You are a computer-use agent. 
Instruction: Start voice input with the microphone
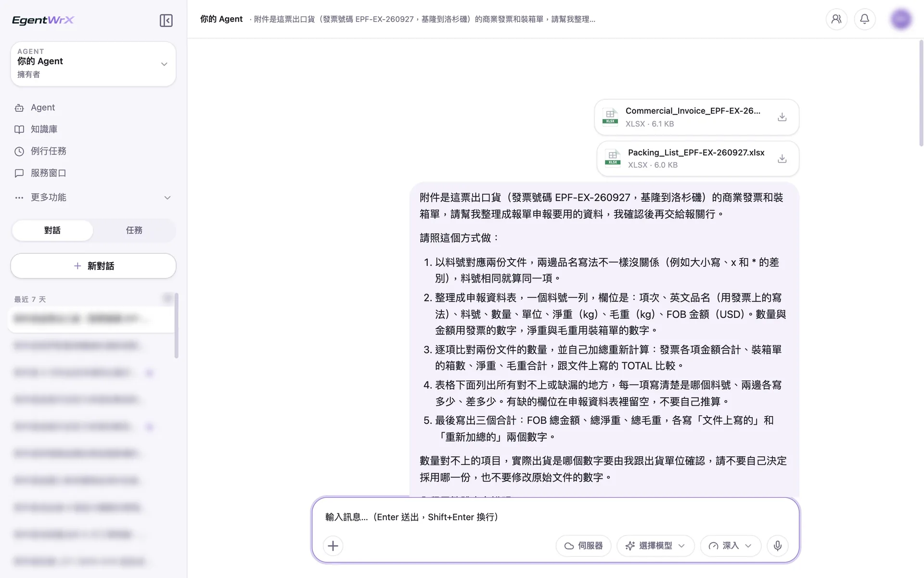[x=778, y=546]
